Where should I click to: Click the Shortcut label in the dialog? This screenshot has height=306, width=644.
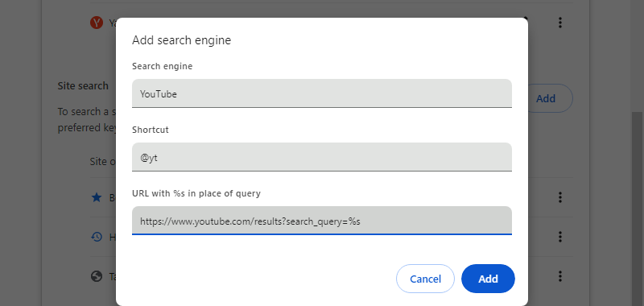[151, 130]
